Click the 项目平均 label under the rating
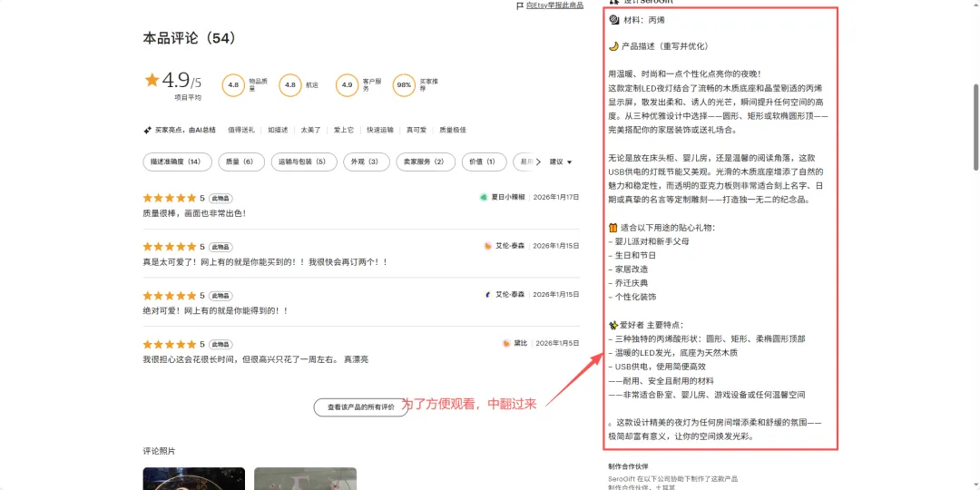Image resolution: width=980 pixels, height=490 pixels. tap(188, 97)
